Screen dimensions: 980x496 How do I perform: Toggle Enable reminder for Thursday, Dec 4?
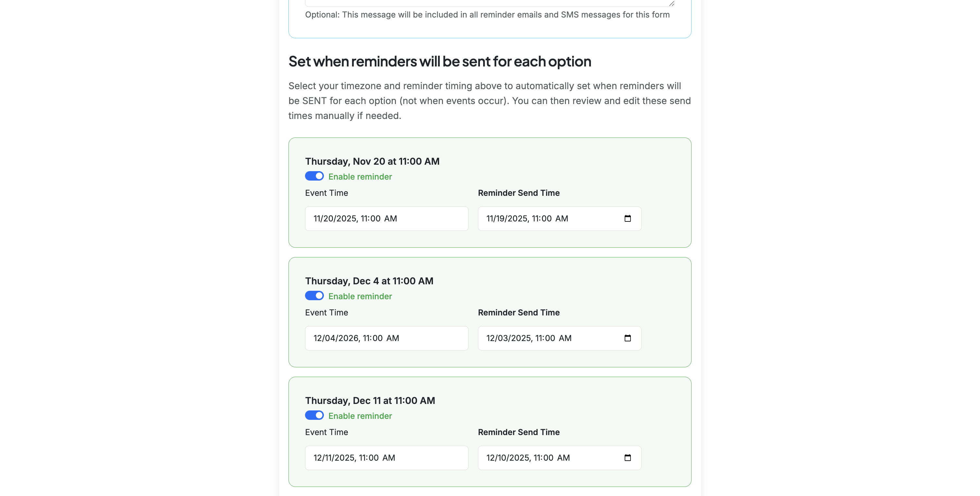tap(314, 295)
